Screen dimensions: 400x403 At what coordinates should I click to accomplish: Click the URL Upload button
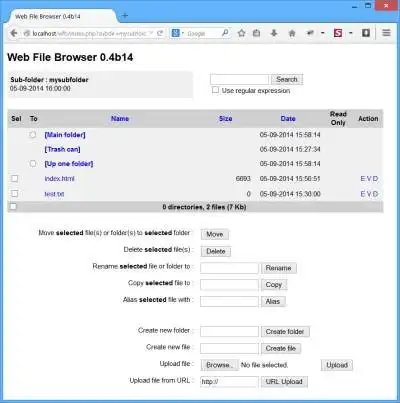coord(284,382)
